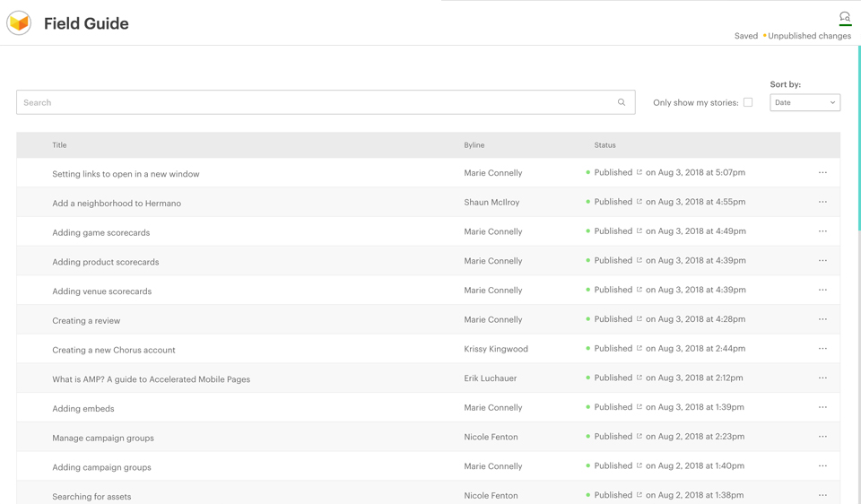Click into the Search stories field
This screenshot has width=861, height=504.
(314, 102)
